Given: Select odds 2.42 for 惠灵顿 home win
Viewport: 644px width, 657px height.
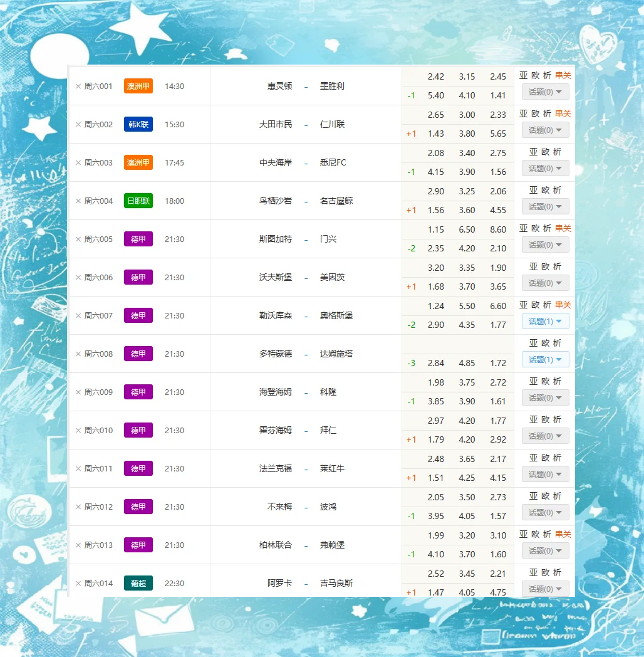Looking at the screenshot, I should [x=436, y=77].
